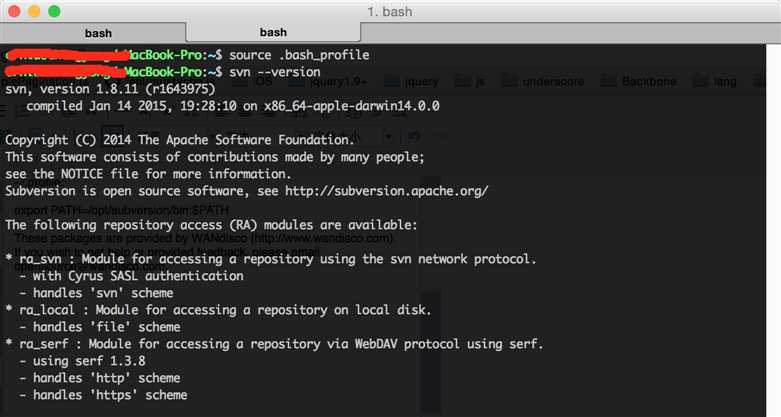The height and width of the screenshot is (417, 781).
Task: Click the ra_svn module line
Action: pos(270,259)
